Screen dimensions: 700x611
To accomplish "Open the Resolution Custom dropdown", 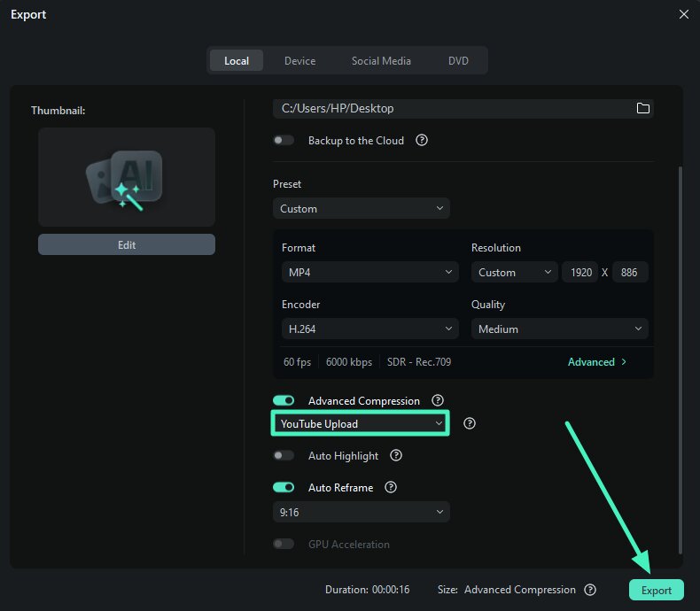I will pos(514,272).
